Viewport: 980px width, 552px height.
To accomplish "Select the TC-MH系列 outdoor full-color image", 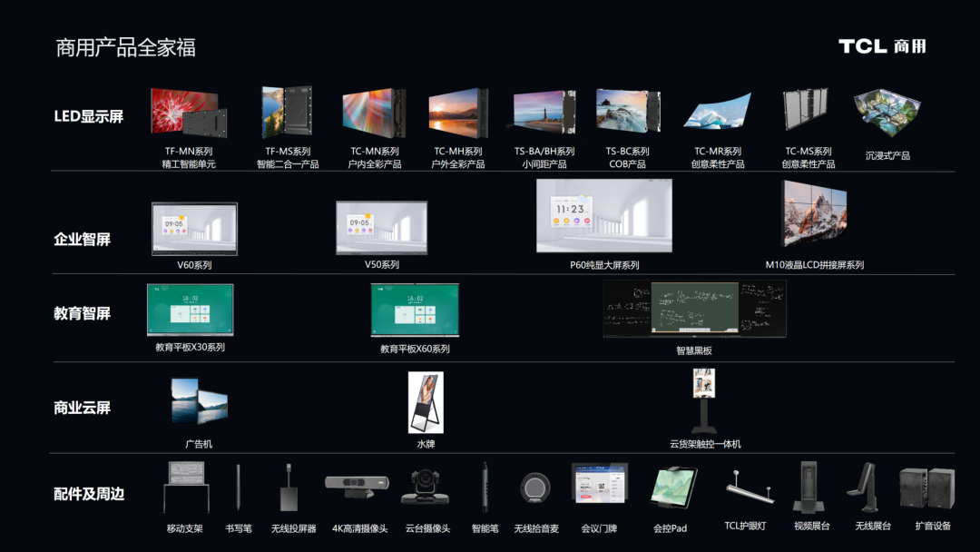I will (x=458, y=113).
